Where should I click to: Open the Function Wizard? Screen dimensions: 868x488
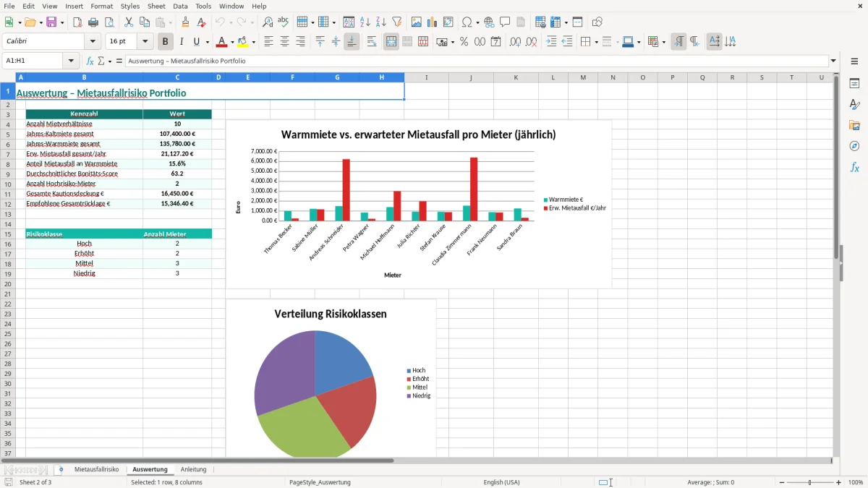90,61
